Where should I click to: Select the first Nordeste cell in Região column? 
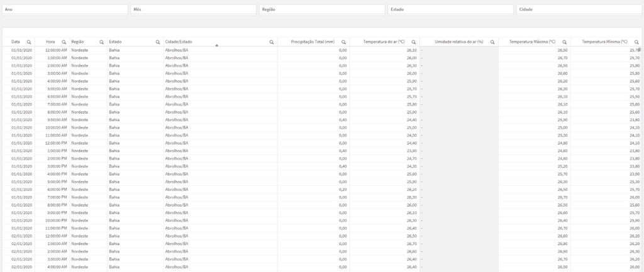tap(80, 50)
